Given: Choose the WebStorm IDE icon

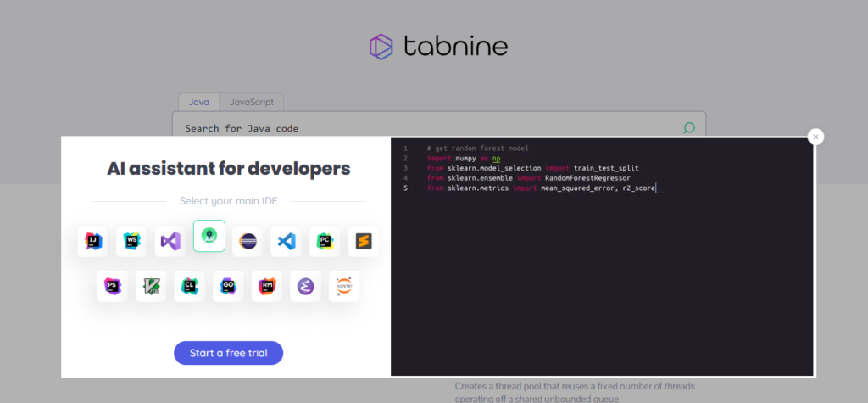Looking at the screenshot, I should 131,241.
